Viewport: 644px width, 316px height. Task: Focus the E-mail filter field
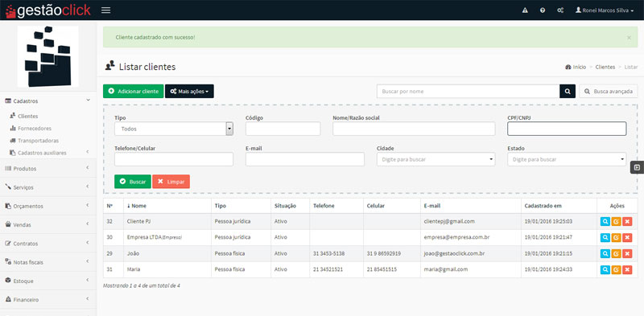(x=305, y=159)
